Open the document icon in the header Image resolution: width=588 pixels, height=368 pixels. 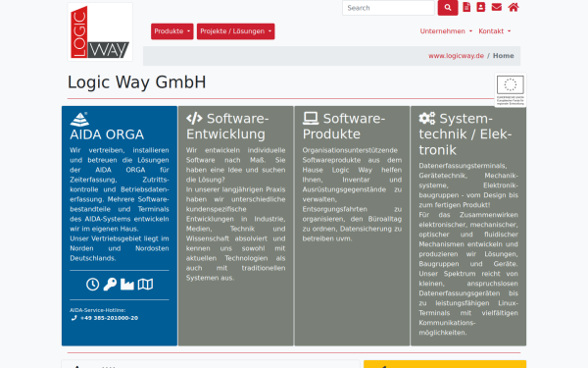pyautogui.click(x=466, y=7)
